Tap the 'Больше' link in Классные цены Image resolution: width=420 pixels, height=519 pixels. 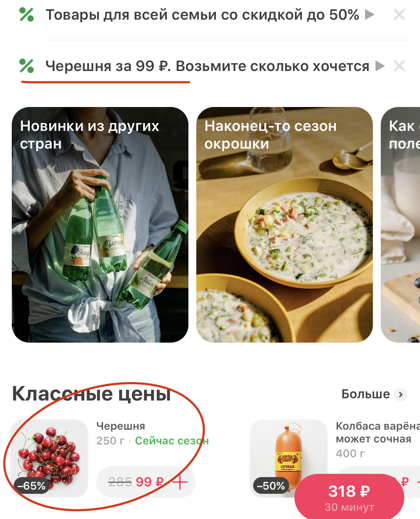(366, 394)
